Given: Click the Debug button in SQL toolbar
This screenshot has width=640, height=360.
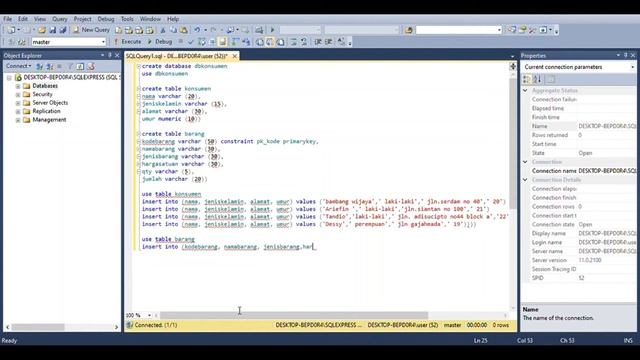Looking at the screenshot, I should (160, 42).
